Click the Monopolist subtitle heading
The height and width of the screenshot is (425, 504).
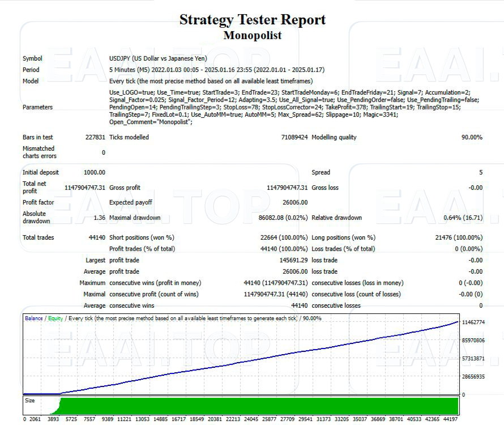point(252,35)
